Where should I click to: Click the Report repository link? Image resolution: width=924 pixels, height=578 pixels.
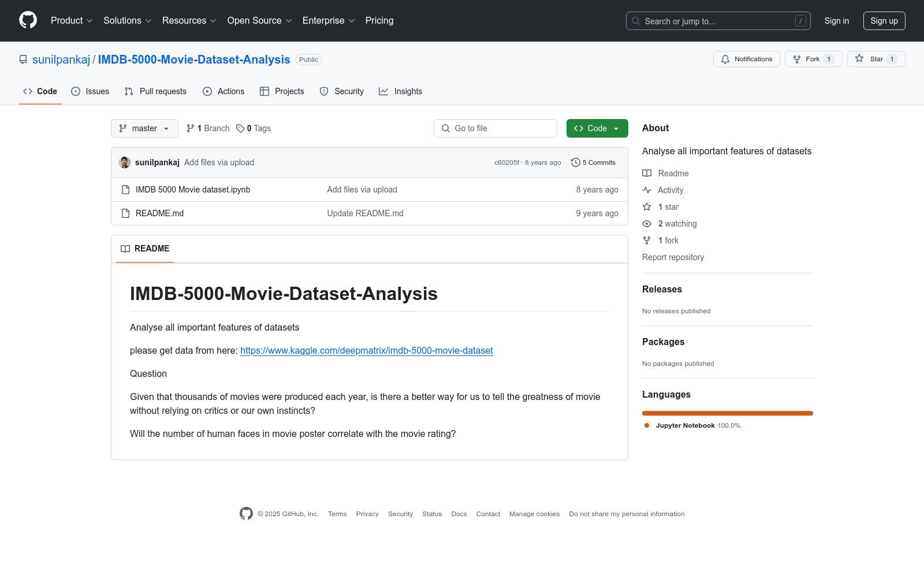tap(673, 257)
